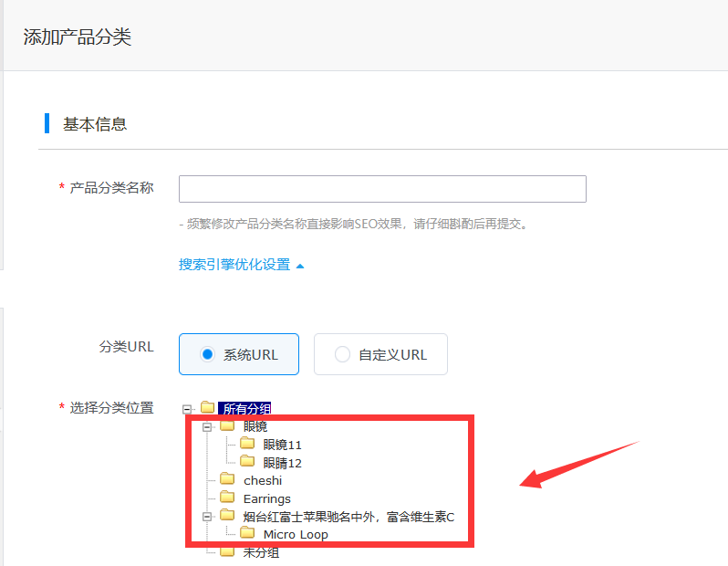The height and width of the screenshot is (566, 728).
Task: Click into the 产品分类名称 text field
Action: pyautogui.click(x=382, y=189)
